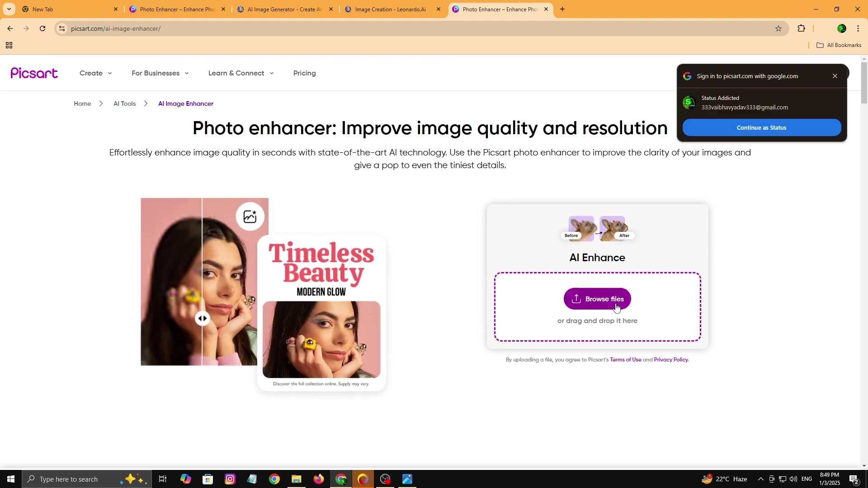Open the Terms of Use link

coord(626,360)
